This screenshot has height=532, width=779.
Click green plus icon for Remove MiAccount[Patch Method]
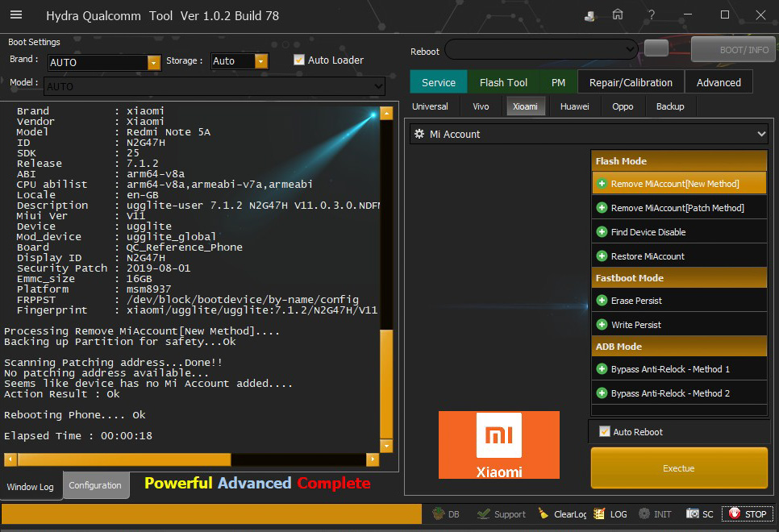[x=602, y=208]
